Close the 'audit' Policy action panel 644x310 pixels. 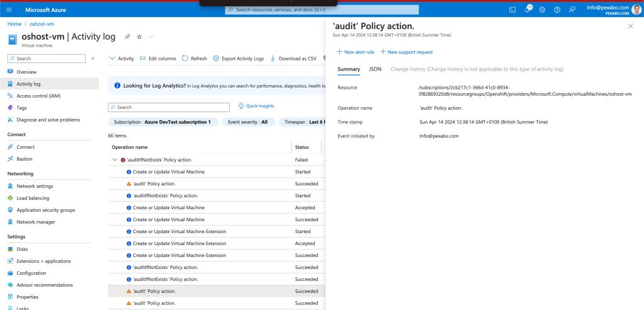point(630,26)
